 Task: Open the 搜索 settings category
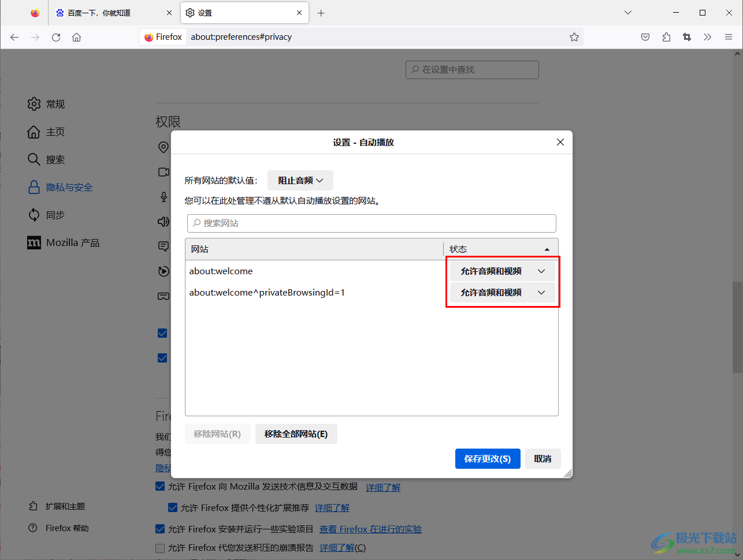coord(46,159)
